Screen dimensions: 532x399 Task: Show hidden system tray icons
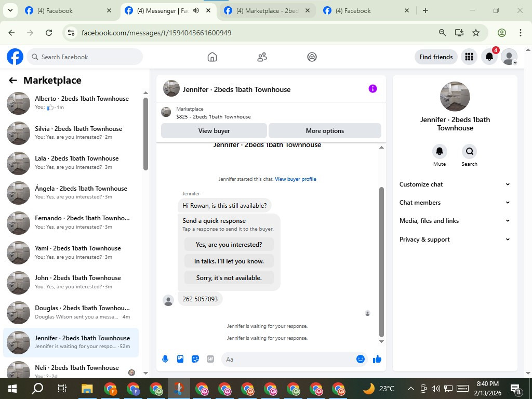click(410, 389)
